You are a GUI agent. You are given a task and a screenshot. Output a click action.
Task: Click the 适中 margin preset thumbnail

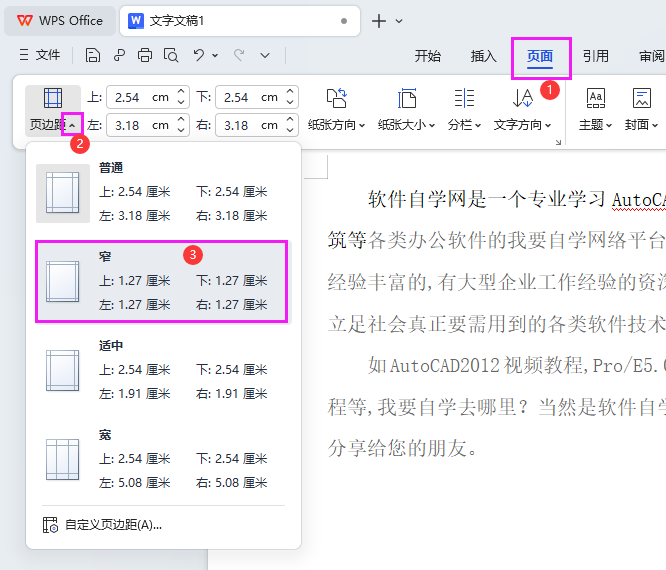point(63,370)
